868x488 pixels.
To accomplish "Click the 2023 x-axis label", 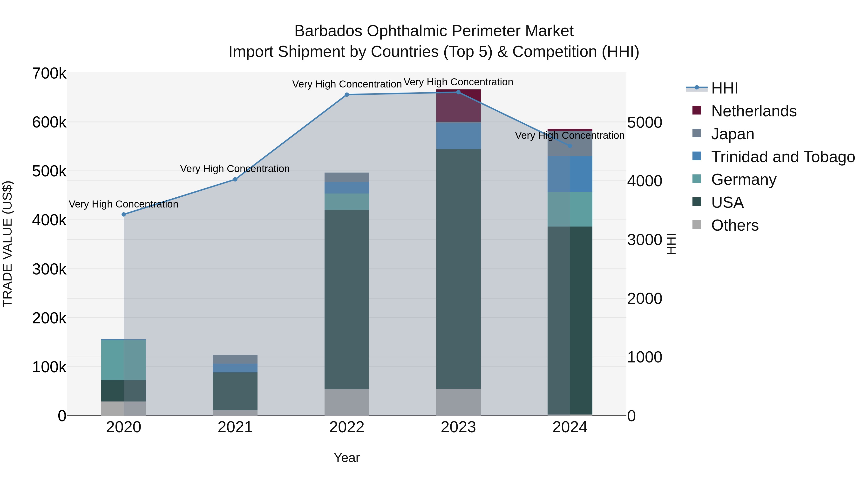I will (x=458, y=427).
